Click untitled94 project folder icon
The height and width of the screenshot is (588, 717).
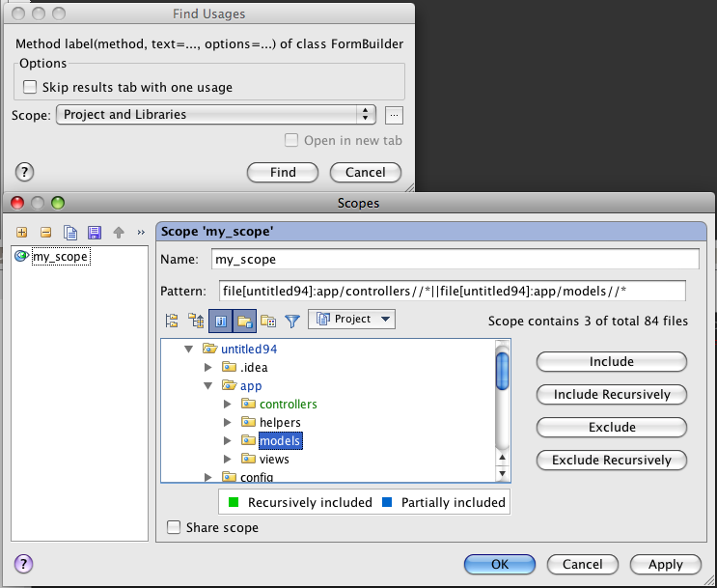209,349
